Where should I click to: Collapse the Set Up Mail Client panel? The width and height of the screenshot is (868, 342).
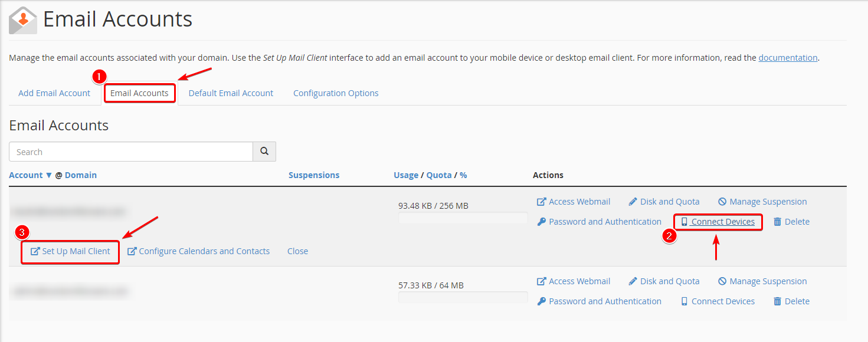[x=297, y=251]
